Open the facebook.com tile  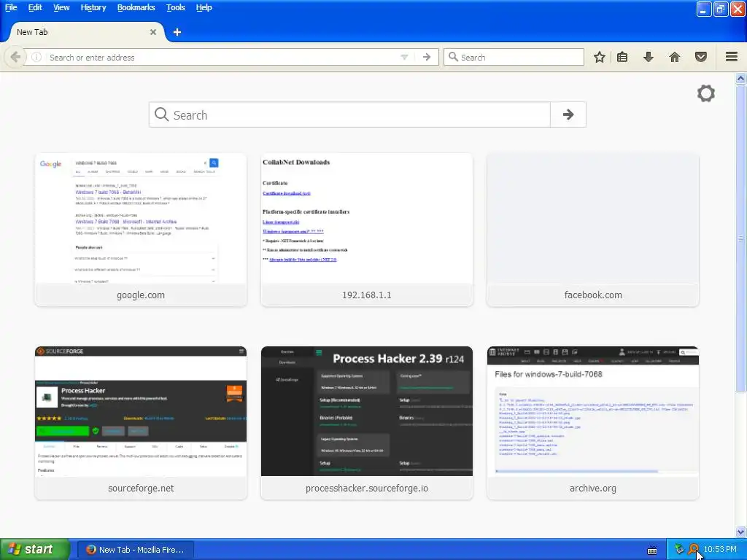pos(592,230)
